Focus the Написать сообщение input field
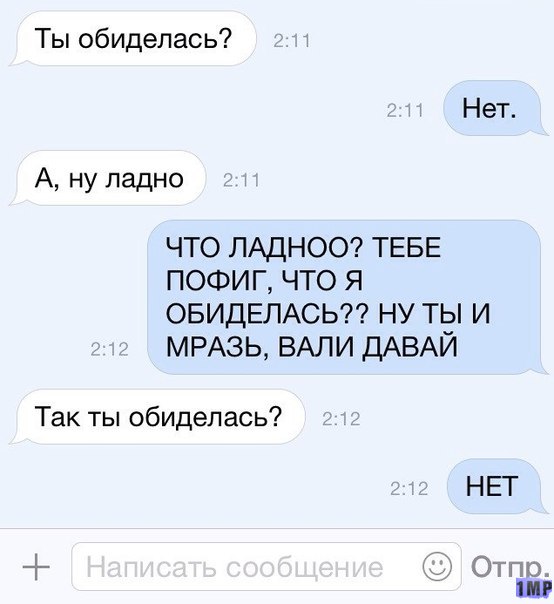This screenshot has width=554, height=604. point(266,566)
